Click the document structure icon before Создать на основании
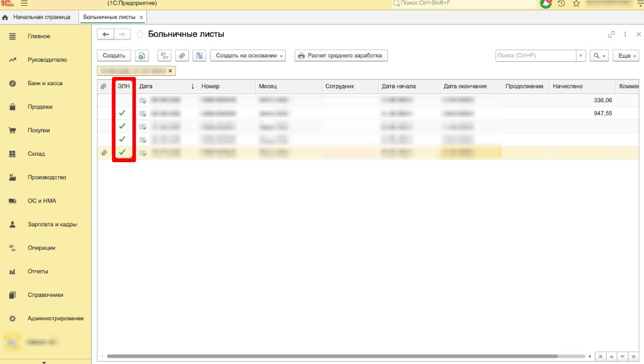 click(x=199, y=56)
